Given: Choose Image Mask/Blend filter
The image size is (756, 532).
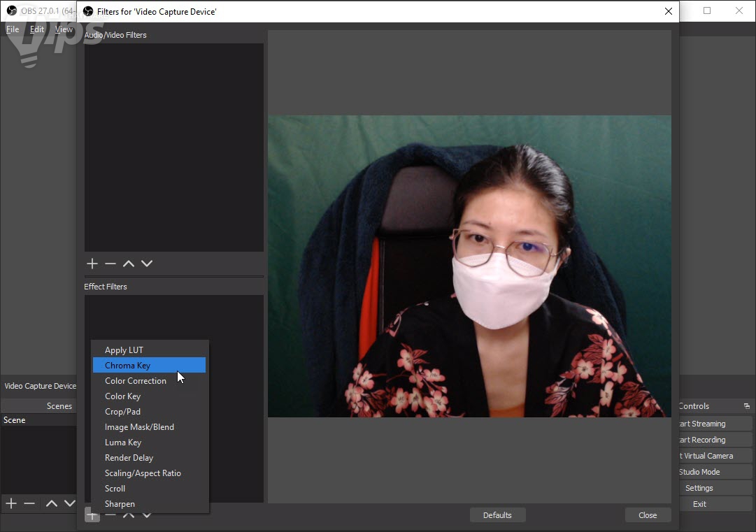Looking at the screenshot, I should pos(139,427).
